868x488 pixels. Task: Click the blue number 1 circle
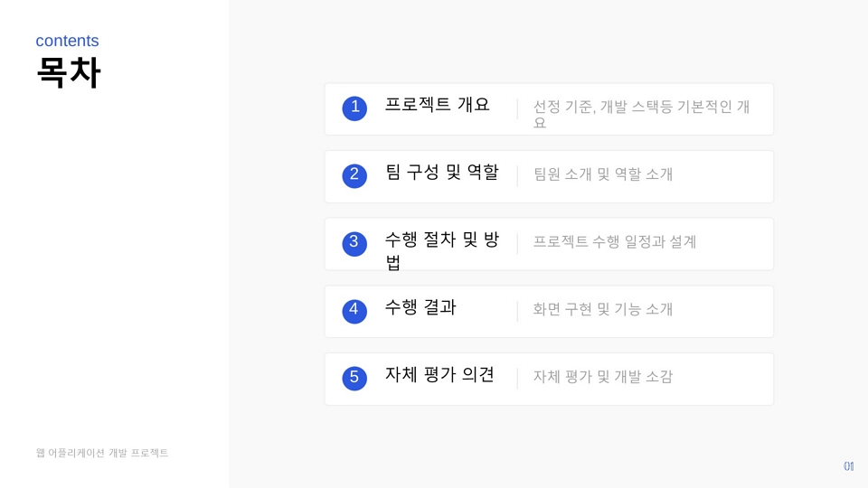point(354,108)
